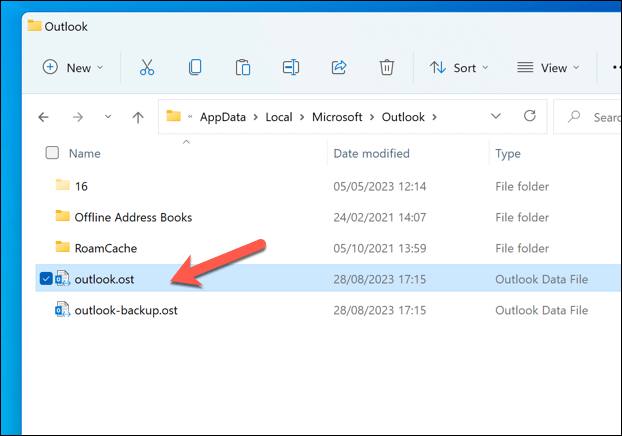Click Outlook Data File type of outlook-backup.ost
622x436 pixels.
pos(541,310)
